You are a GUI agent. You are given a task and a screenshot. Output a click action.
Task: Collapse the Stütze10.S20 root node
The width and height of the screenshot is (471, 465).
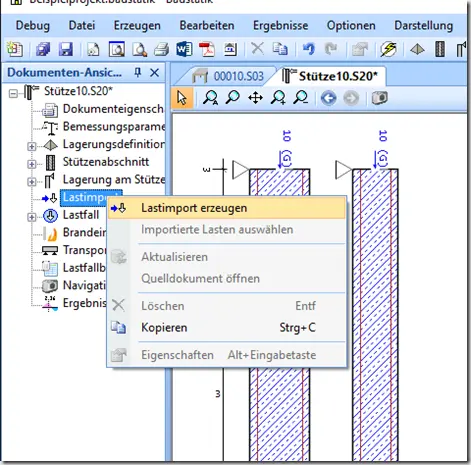(13, 93)
